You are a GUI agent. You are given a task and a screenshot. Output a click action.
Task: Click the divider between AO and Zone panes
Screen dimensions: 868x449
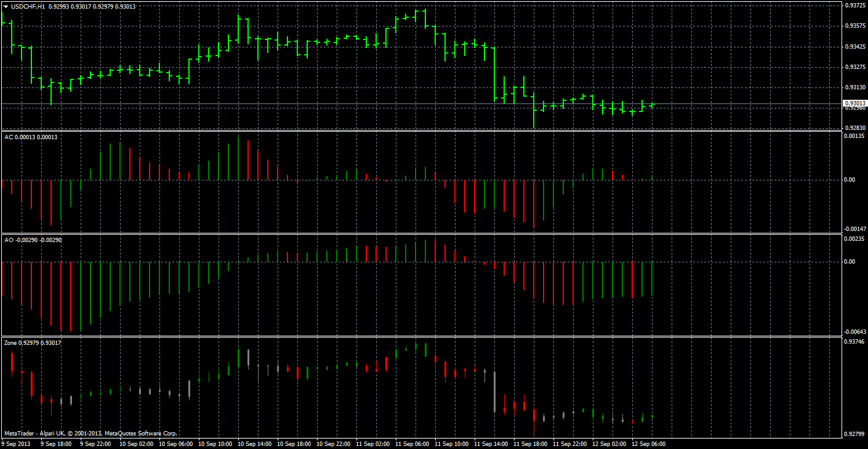coord(420,337)
